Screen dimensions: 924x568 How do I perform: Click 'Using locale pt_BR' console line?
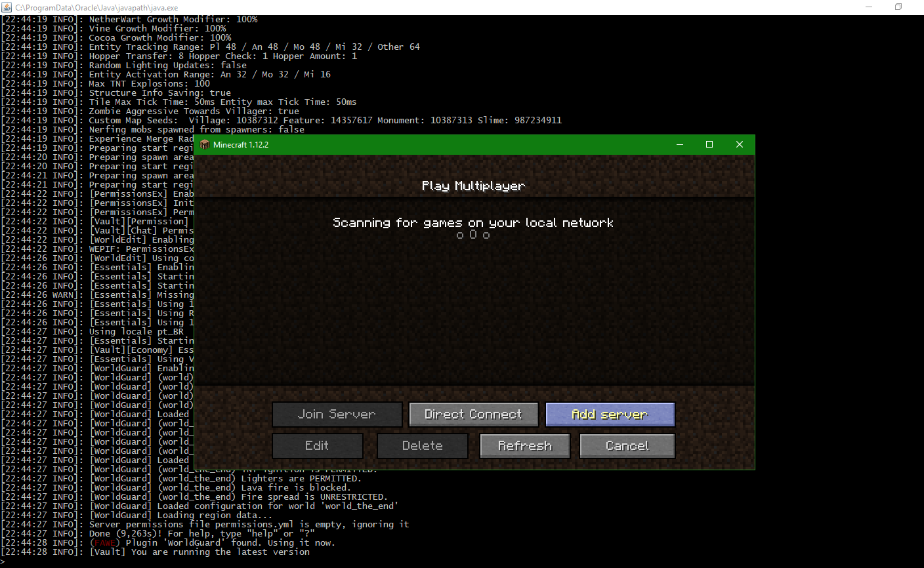pos(93,332)
